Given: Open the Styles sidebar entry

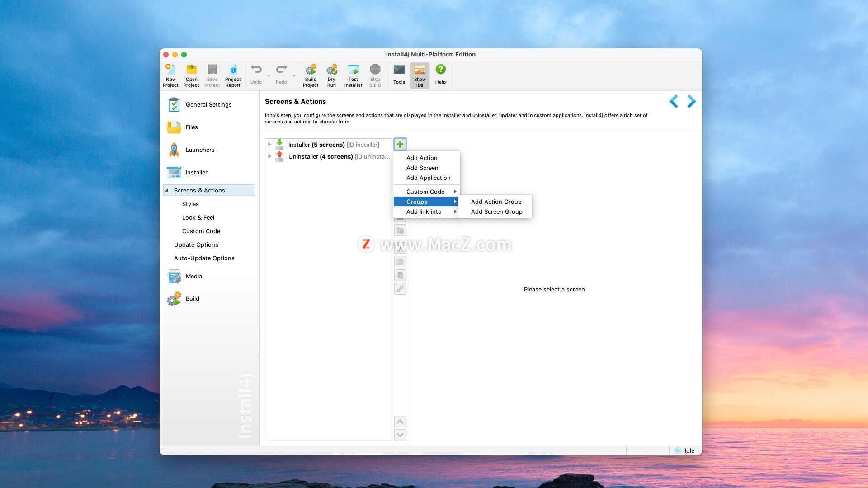Looking at the screenshot, I should [x=190, y=204].
